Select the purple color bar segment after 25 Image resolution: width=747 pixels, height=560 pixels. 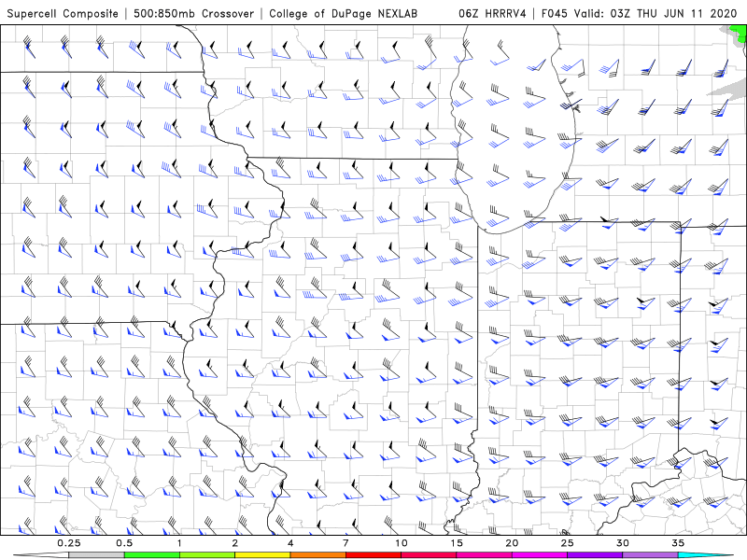point(595,555)
